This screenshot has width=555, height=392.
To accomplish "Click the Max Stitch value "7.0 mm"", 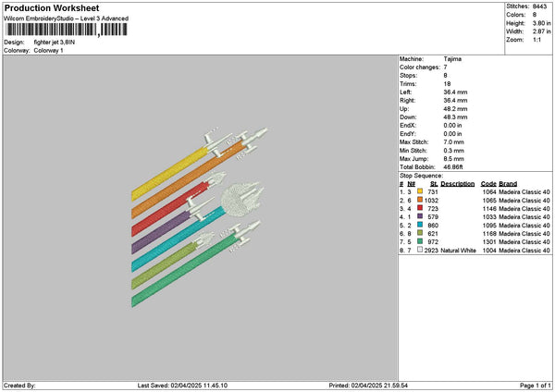I will [453, 142].
